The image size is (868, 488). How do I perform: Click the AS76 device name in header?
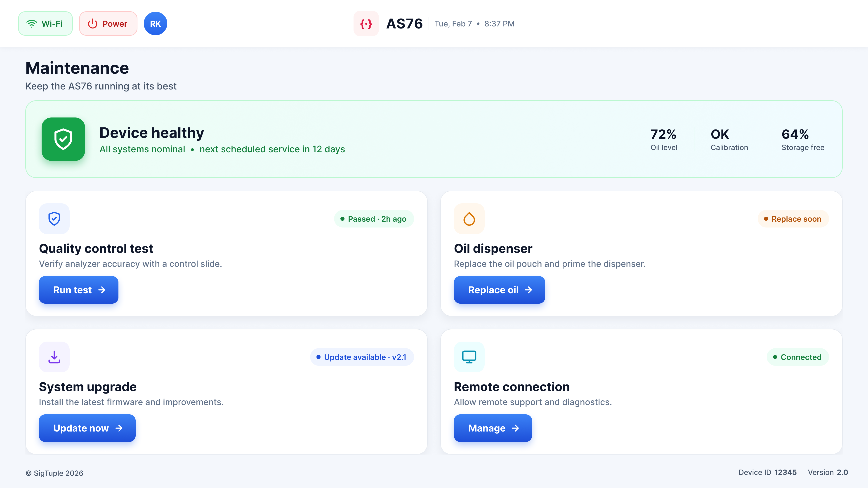coord(404,23)
